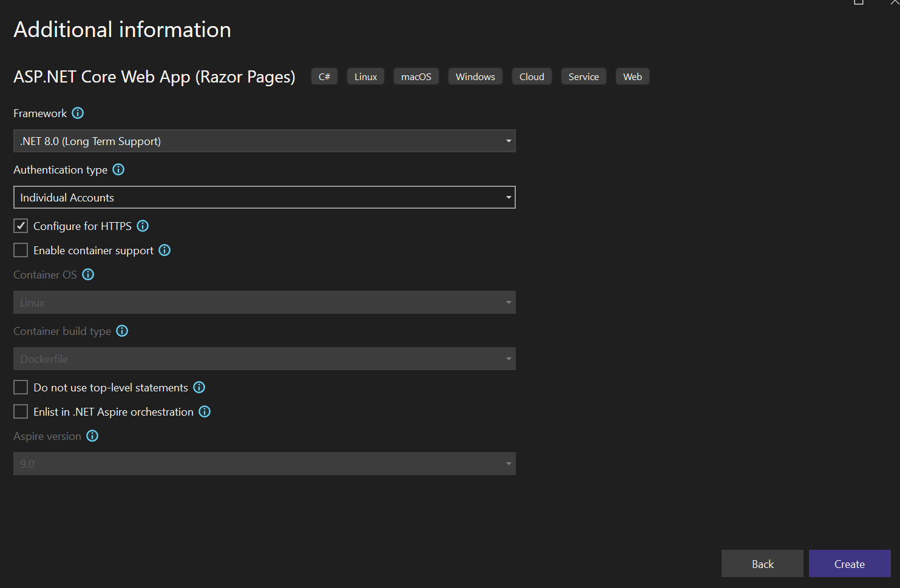Open the Container build type Dockerfile dropdown
The width and height of the screenshot is (900, 588).
(265, 359)
